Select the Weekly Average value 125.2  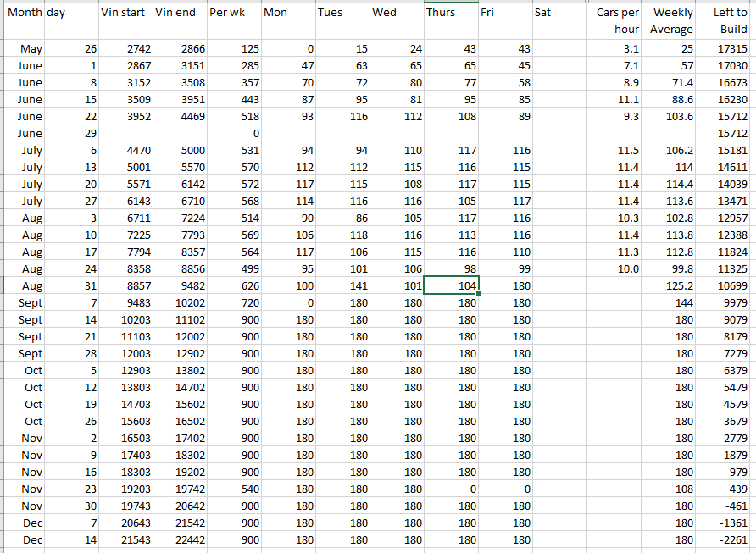pyautogui.click(x=671, y=286)
